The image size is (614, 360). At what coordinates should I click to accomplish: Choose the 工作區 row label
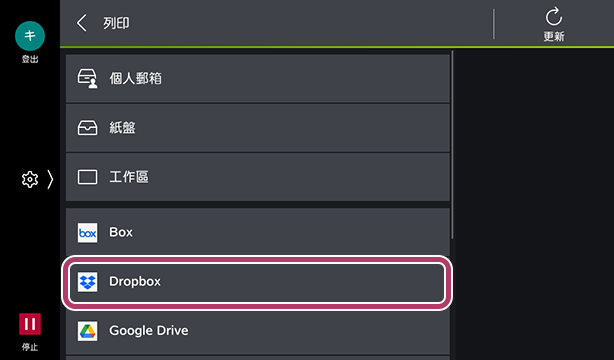(x=129, y=177)
